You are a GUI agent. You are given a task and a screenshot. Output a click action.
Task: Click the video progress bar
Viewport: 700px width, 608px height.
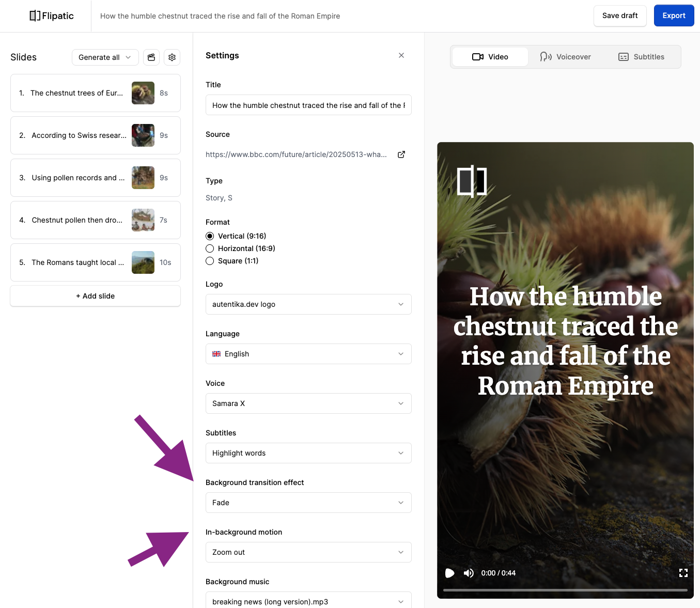(x=565, y=590)
